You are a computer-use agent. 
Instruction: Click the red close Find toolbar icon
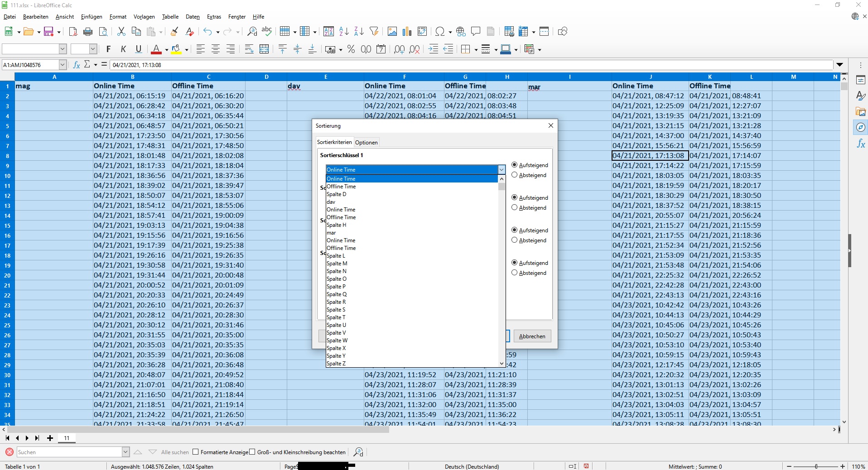click(9, 452)
